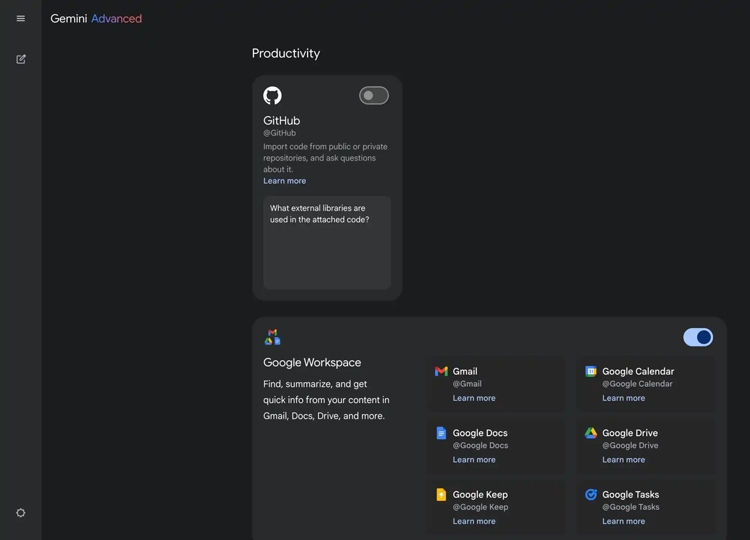Disable the Google Workspace toggle
This screenshot has width=750, height=540.
point(698,337)
